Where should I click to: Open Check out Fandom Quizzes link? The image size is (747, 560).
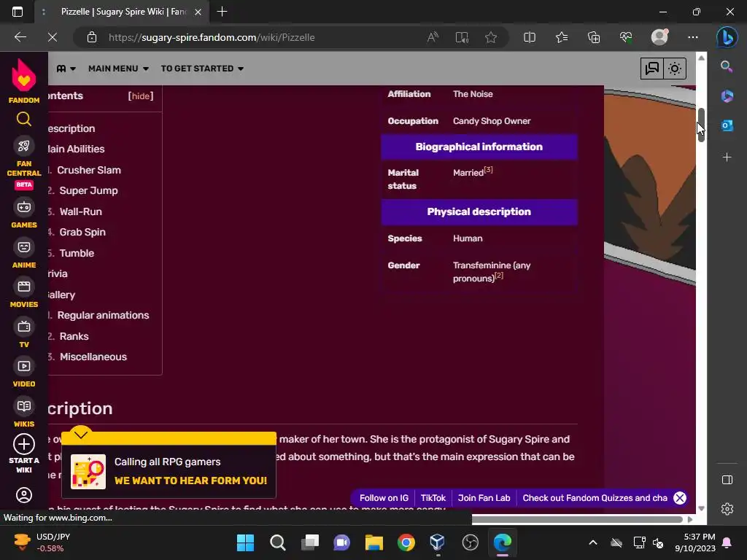595,498
